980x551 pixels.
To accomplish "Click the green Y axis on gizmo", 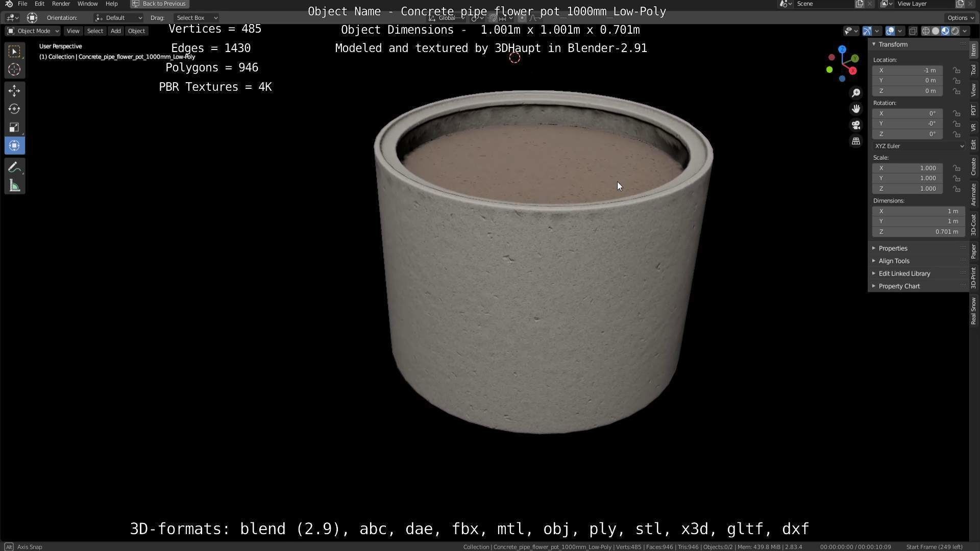I will (854, 59).
